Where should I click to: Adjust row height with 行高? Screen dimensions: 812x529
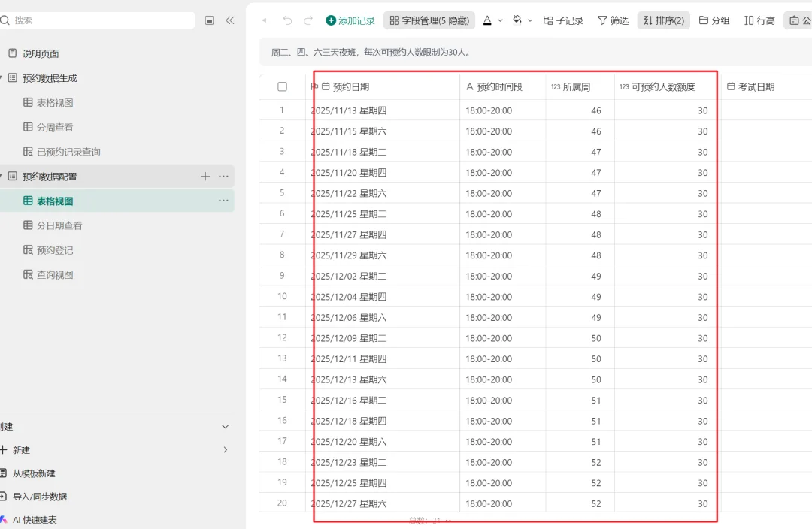pyautogui.click(x=759, y=20)
